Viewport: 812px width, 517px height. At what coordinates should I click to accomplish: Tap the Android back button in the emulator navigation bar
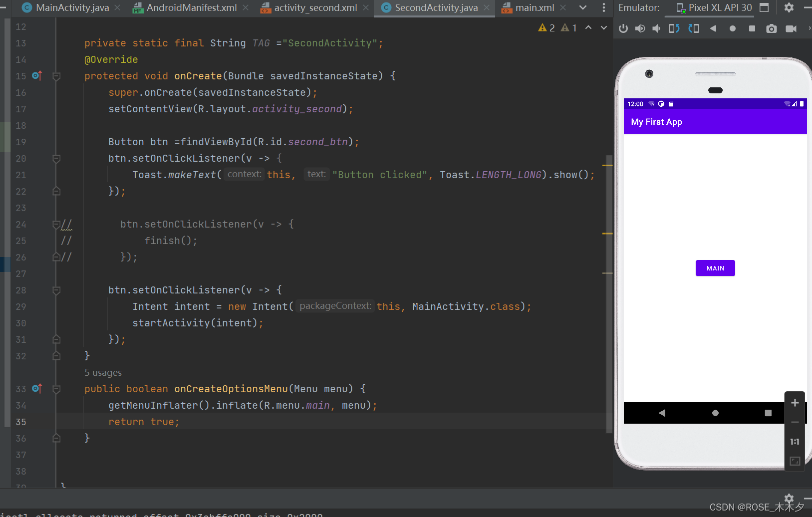click(x=662, y=413)
